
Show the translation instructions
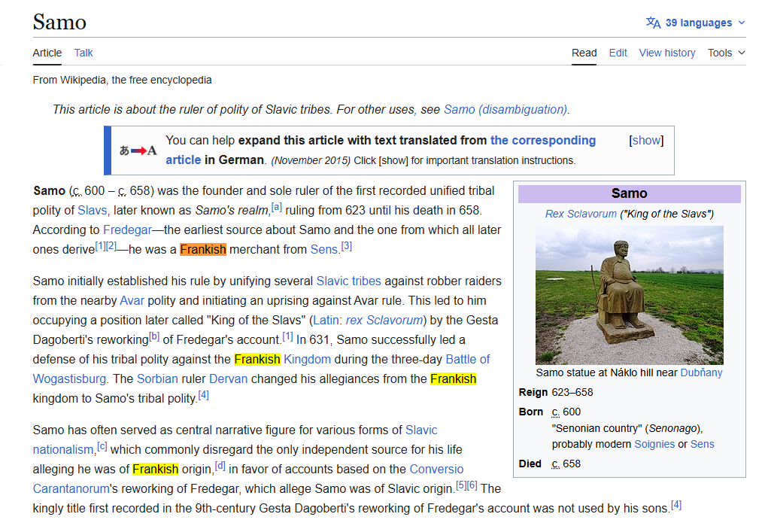point(646,141)
